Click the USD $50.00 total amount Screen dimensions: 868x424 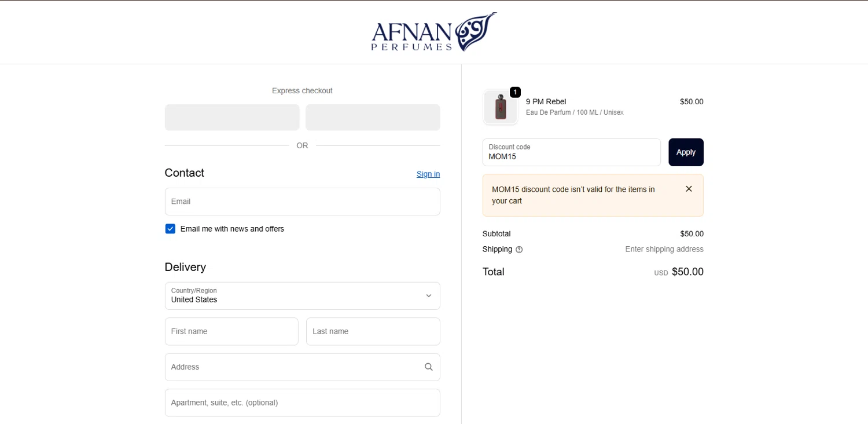679,272
